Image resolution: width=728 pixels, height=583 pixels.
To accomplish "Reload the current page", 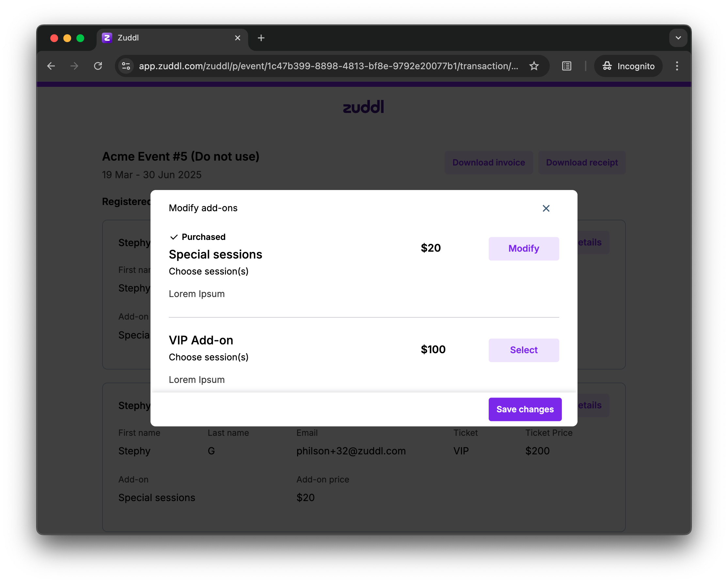I will pos(98,66).
